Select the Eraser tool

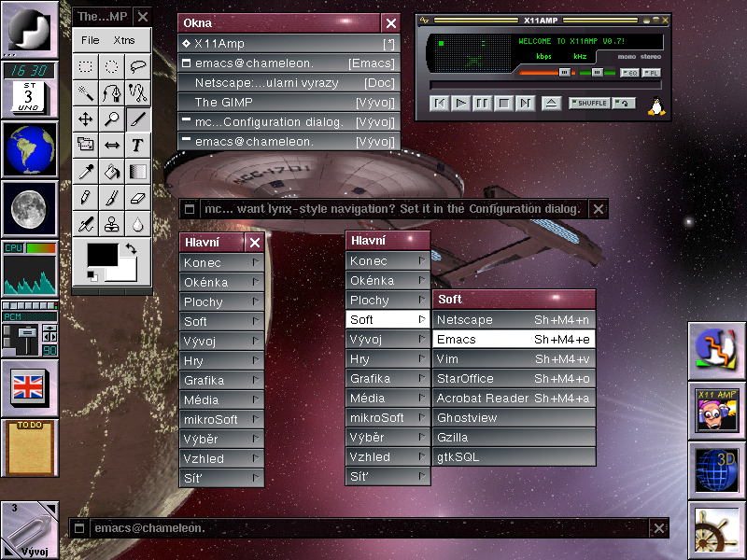point(138,198)
